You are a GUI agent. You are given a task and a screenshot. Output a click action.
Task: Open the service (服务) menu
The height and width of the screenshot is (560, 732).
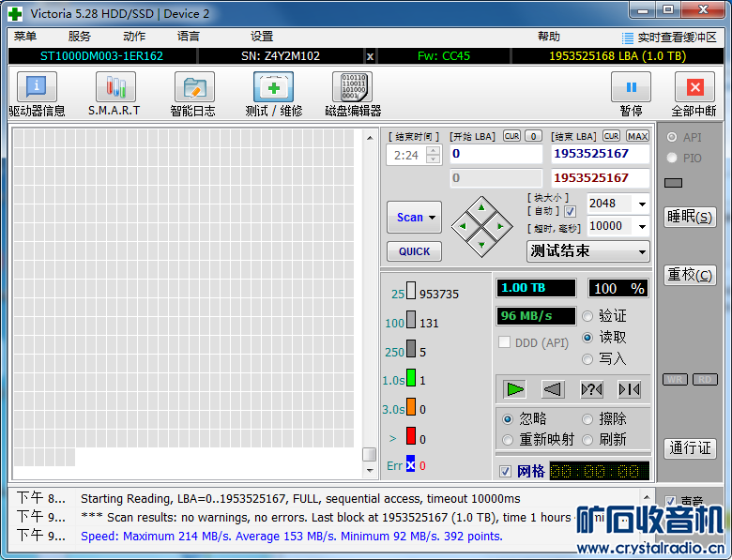80,37
